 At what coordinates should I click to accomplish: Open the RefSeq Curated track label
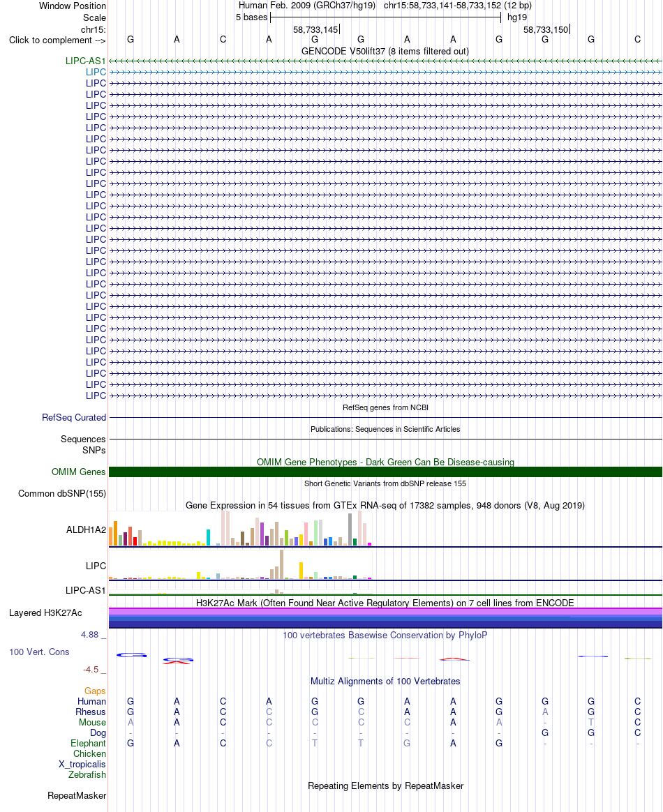coord(74,417)
